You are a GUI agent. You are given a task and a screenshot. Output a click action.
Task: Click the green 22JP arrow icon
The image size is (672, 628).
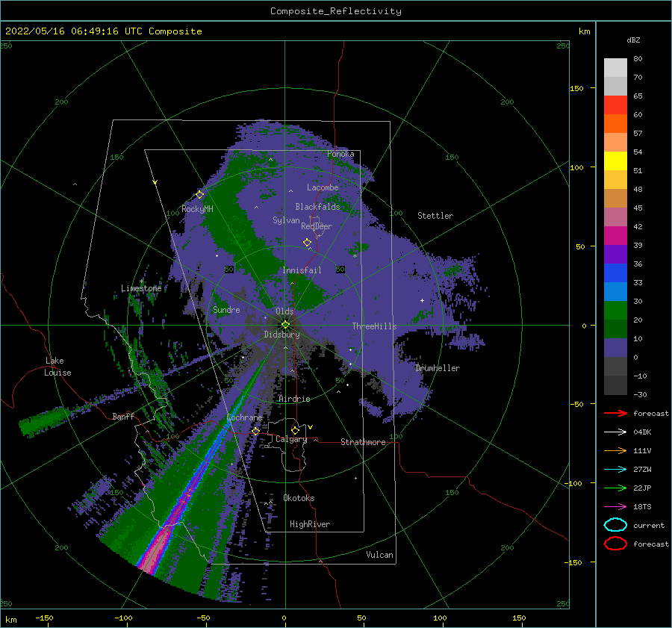615,488
